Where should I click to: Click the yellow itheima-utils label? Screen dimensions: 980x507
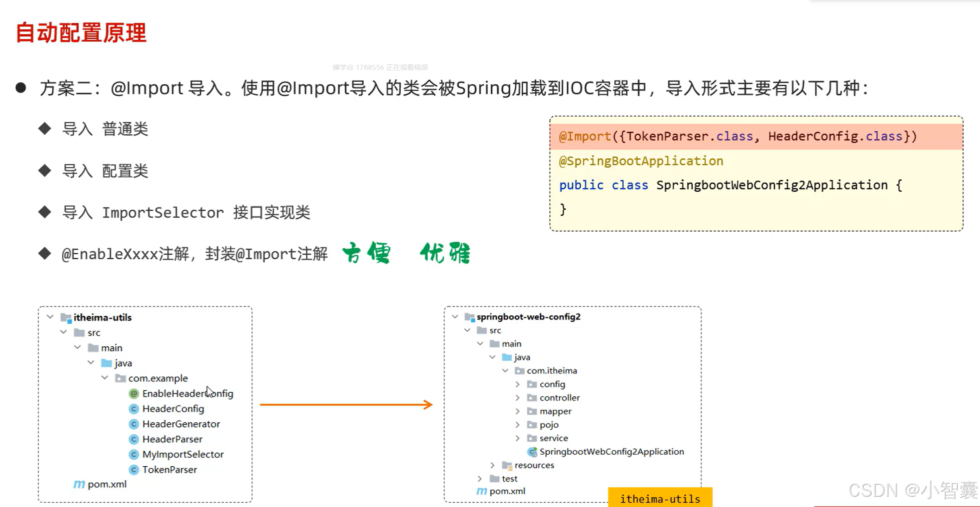tap(660, 498)
